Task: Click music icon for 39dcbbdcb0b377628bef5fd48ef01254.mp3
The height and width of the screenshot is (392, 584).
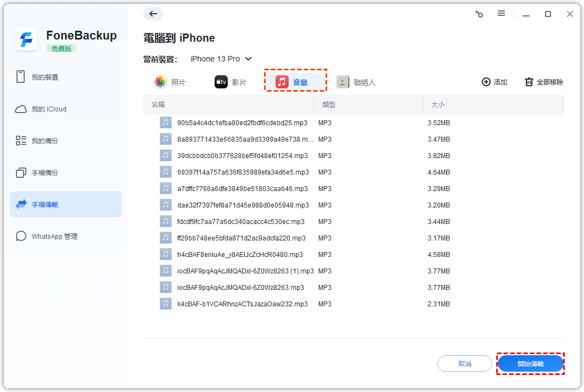Action: [166, 155]
